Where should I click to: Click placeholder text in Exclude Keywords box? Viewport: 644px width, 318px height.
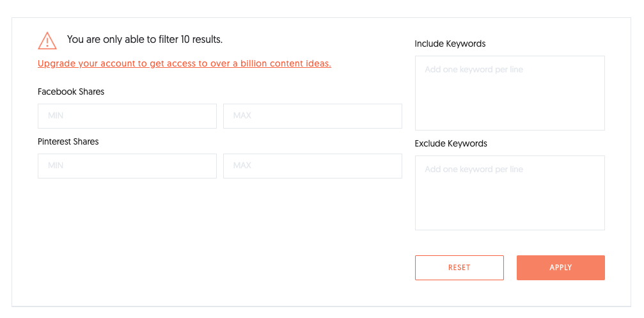pos(473,170)
